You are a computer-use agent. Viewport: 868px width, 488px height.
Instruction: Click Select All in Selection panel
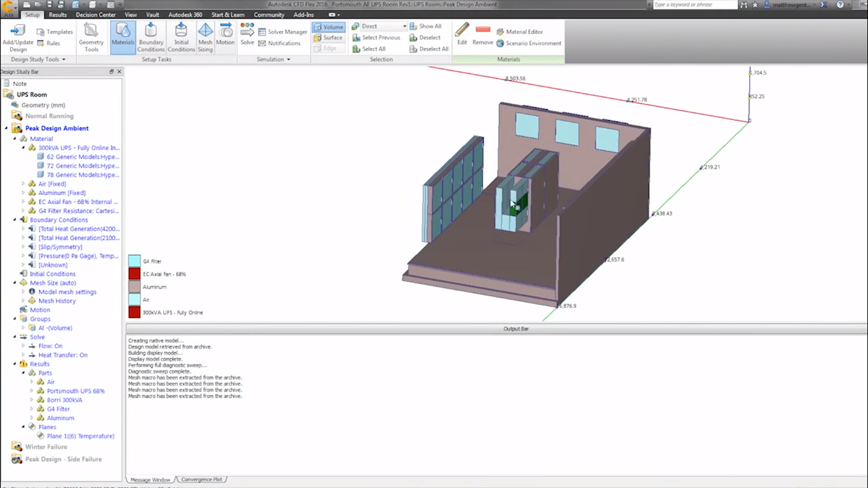(369, 49)
